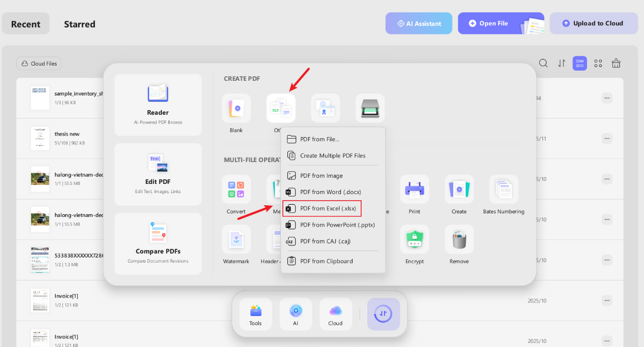Click the AI dock button
Viewport: 644px width, 347px height.
pos(296,314)
